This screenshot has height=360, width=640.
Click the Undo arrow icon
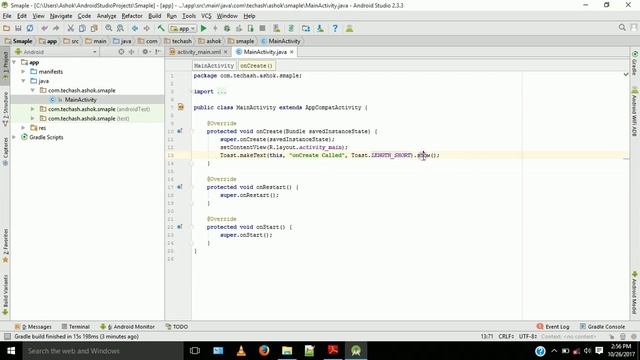[x=44, y=28]
